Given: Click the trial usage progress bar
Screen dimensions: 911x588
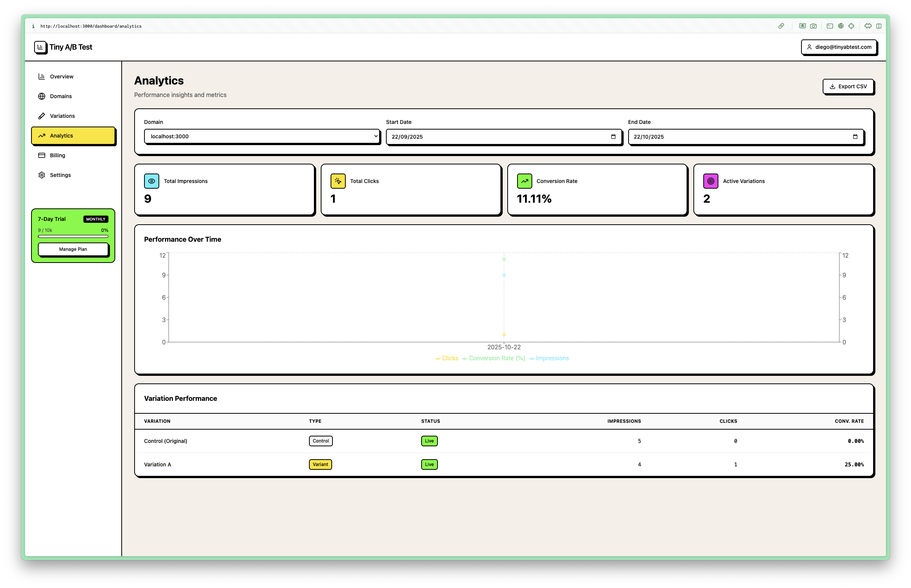Looking at the screenshot, I should tap(73, 236).
